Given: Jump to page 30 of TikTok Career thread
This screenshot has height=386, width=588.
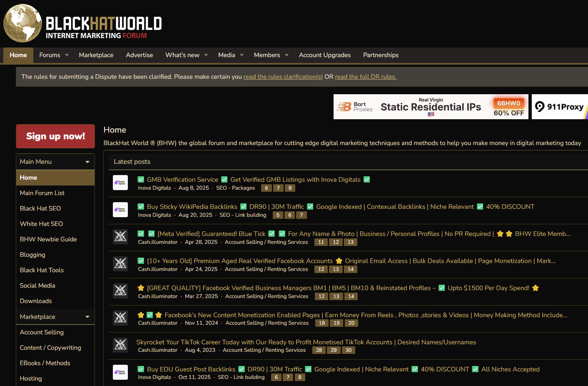Looking at the screenshot, I should click(x=349, y=350).
